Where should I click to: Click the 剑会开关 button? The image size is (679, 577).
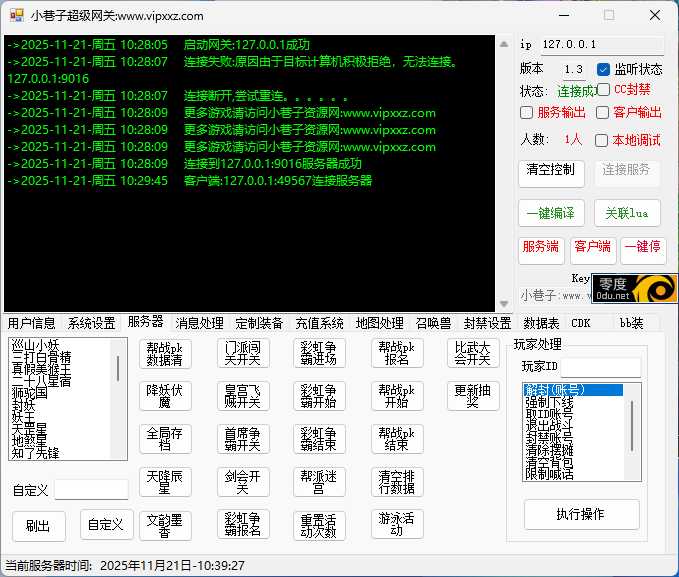[243, 482]
